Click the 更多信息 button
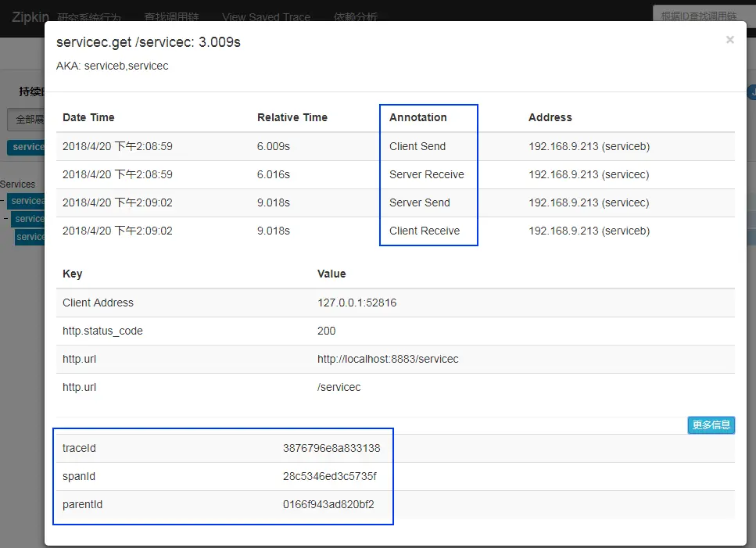Viewport: 756px width, 548px height. 711,425
